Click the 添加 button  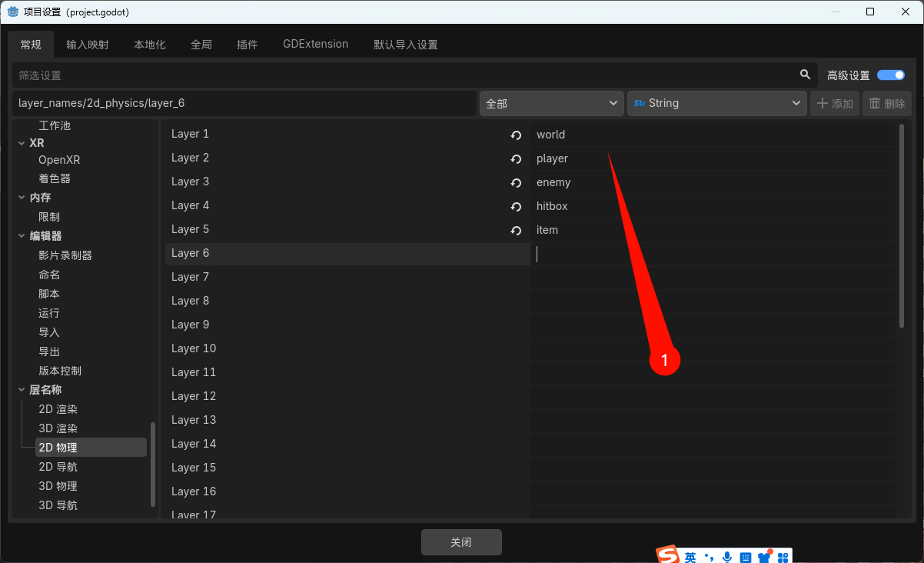click(x=835, y=103)
